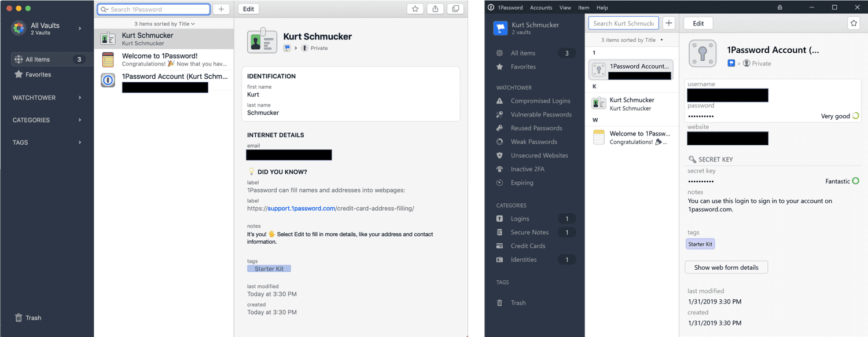Expand the CATEGORIES section in Mac sidebar
Screen dimensions: 868x337
coord(47,120)
